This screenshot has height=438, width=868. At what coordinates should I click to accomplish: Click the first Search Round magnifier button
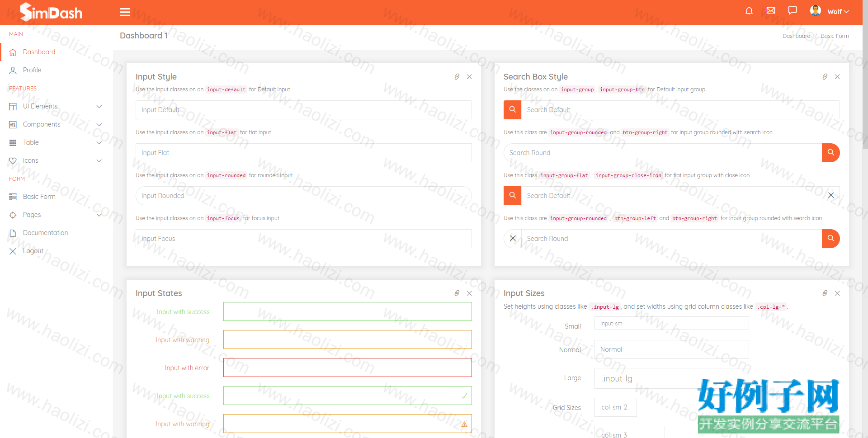(x=831, y=153)
